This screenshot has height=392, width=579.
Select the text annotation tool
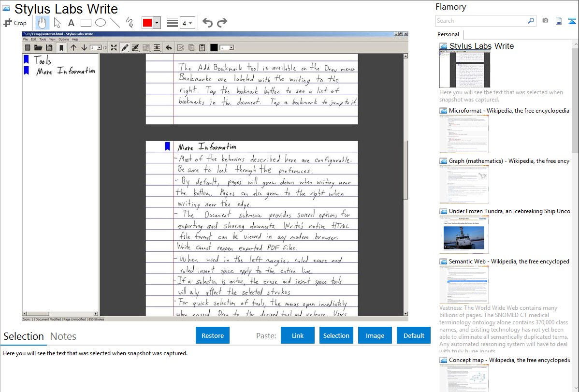(71, 23)
